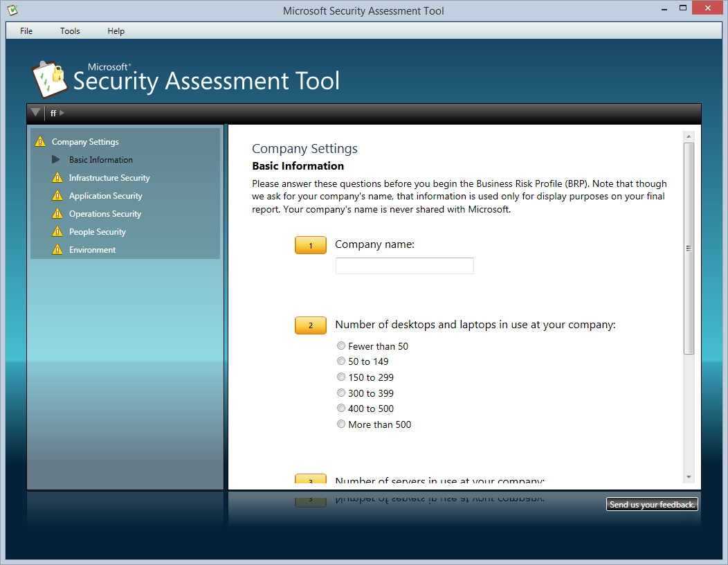Select the 'Fewer than 50' radio option
This screenshot has height=565, width=728.
341,346
